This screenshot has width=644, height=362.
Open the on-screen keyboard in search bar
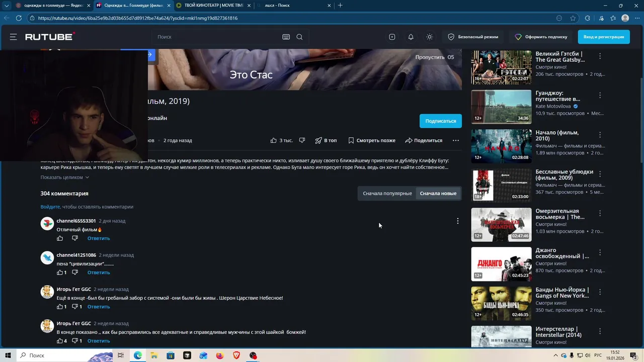(286, 37)
